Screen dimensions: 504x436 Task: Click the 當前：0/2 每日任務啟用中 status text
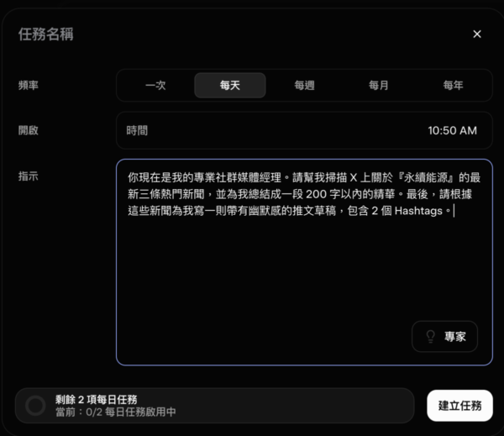[114, 412]
